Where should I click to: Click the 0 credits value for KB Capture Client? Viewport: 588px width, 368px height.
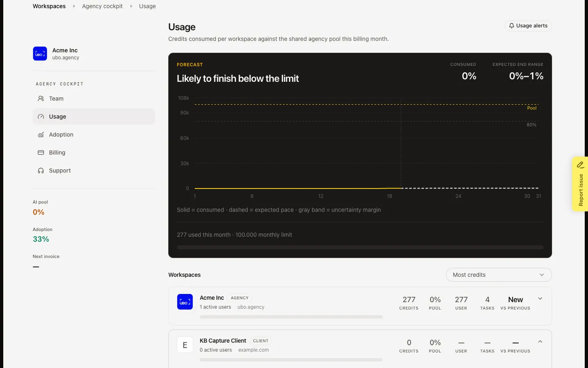[x=409, y=343]
